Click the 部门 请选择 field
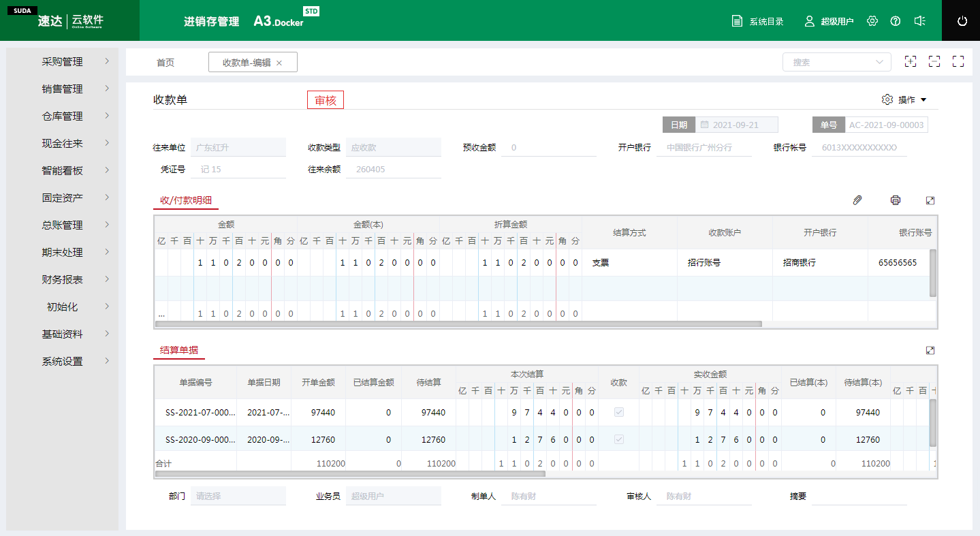 (x=238, y=496)
